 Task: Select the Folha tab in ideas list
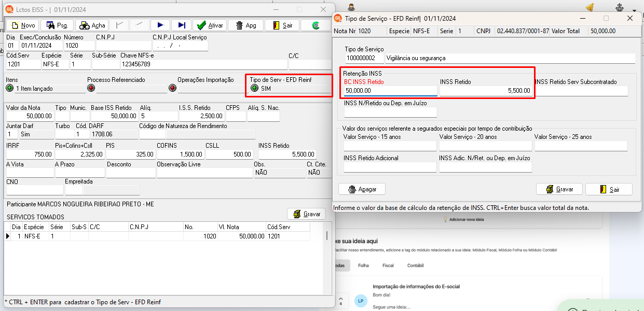coord(363,265)
